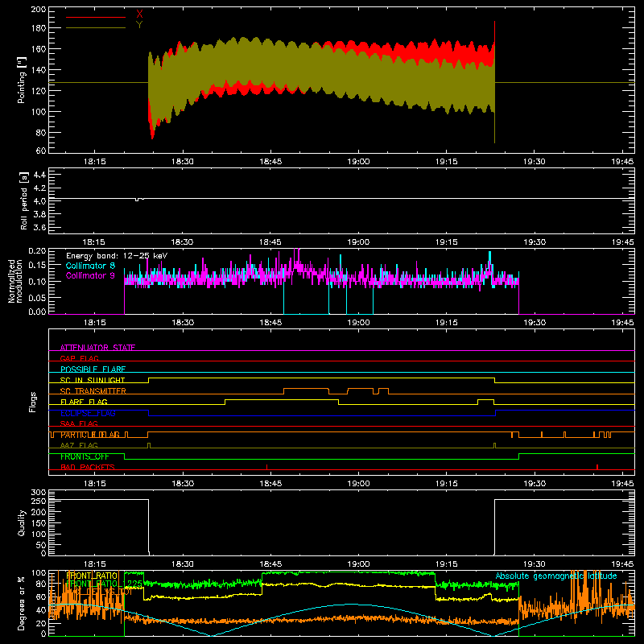This screenshot has height=644, width=644.
Task: Click the 0.20 tick on modulation axis
Action: pos(37,250)
